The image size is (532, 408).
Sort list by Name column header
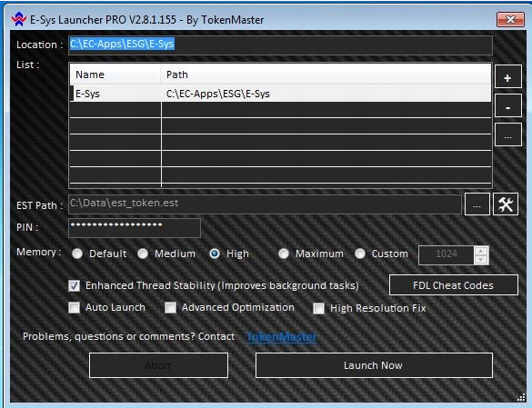[115, 75]
